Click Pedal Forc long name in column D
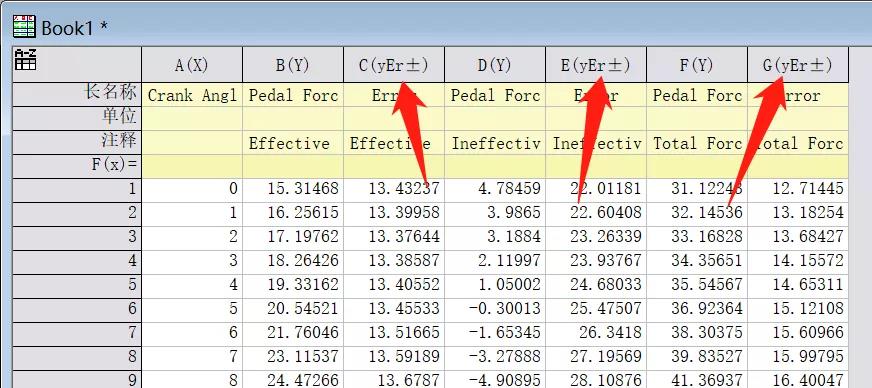The height and width of the screenshot is (388, 872). pos(495,95)
